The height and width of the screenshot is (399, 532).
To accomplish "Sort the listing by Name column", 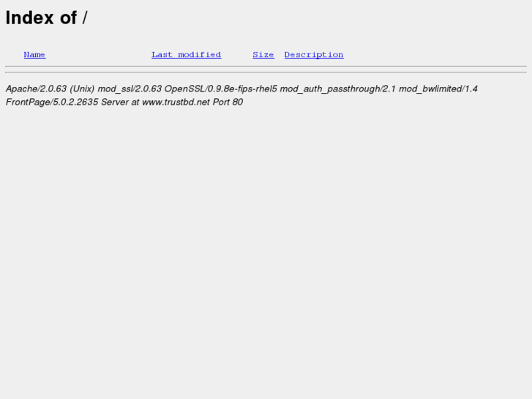I will (34, 55).
